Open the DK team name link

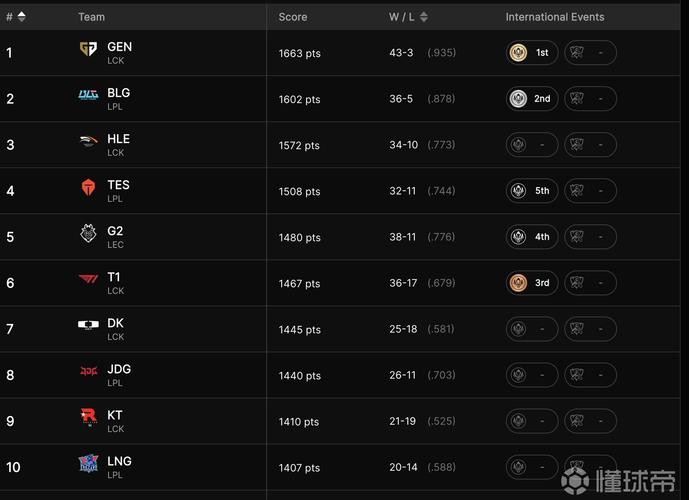(116, 323)
